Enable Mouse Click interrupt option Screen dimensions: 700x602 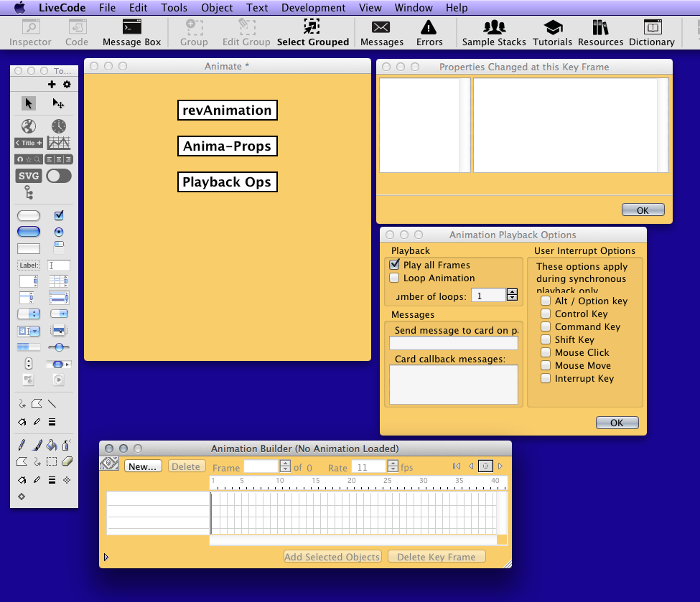click(546, 352)
